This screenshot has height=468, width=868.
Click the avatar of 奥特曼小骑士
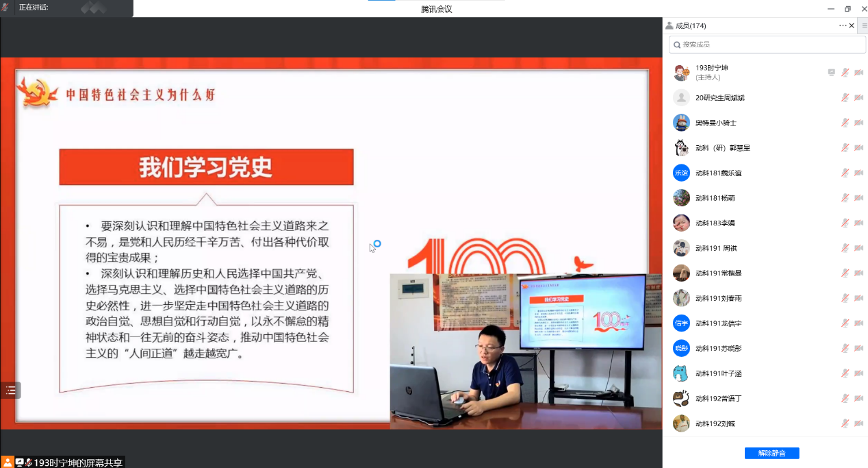click(x=680, y=123)
